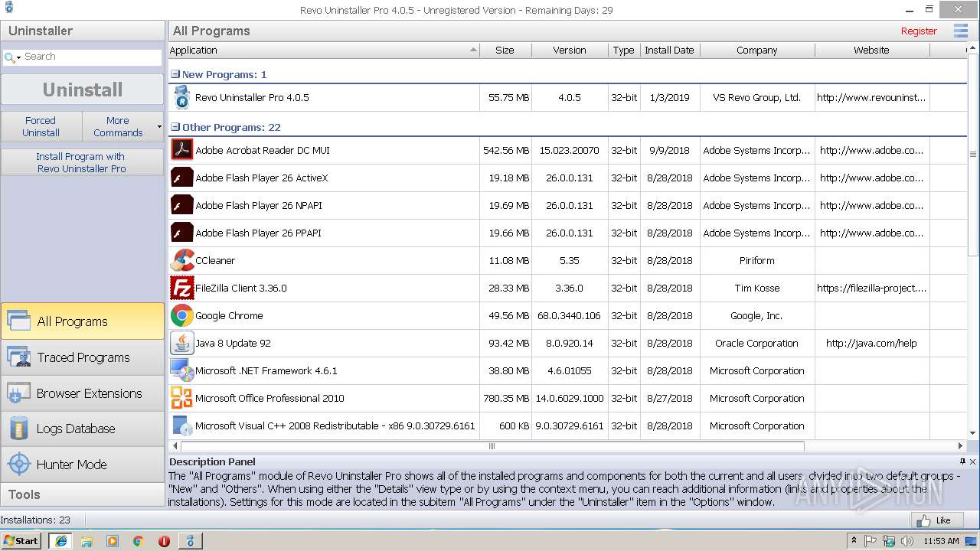Viewport: 980px width, 551px height.
Task: Click the Adobe Acrobat Reader DC icon
Action: click(181, 149)
